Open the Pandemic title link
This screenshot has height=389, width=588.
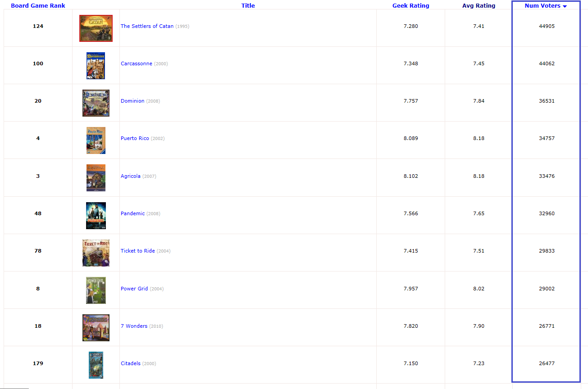(x=133, y=213)
